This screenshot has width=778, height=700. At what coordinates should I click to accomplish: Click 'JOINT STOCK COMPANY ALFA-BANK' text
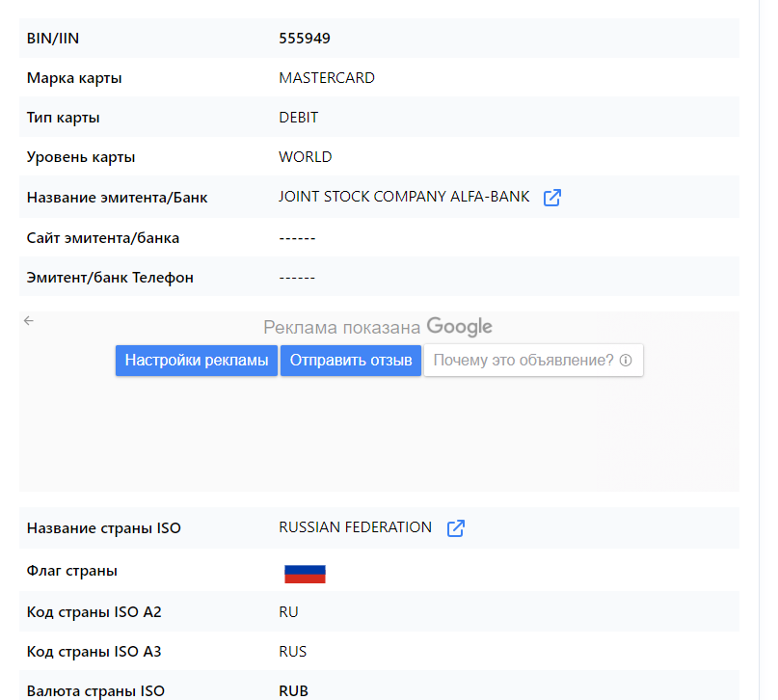point(404,197)
